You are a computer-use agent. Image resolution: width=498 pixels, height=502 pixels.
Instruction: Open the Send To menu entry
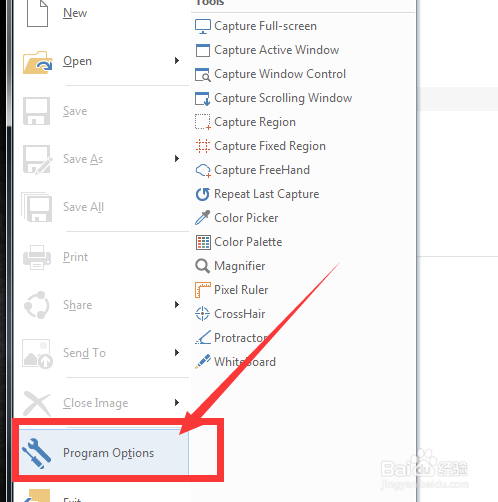point(84,353)
